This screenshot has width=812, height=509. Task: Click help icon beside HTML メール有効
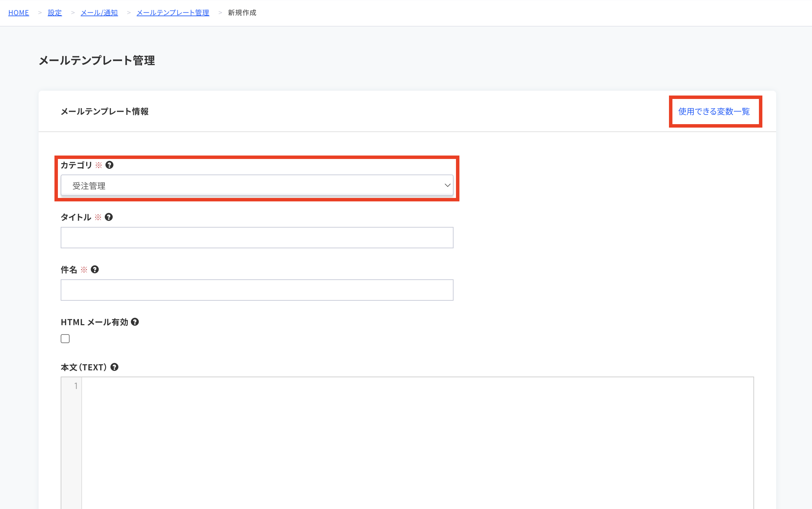coord(135,322)
